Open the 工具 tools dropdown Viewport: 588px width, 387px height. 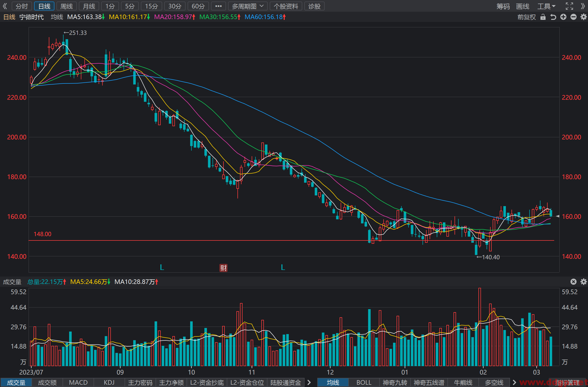coord(546,6)
